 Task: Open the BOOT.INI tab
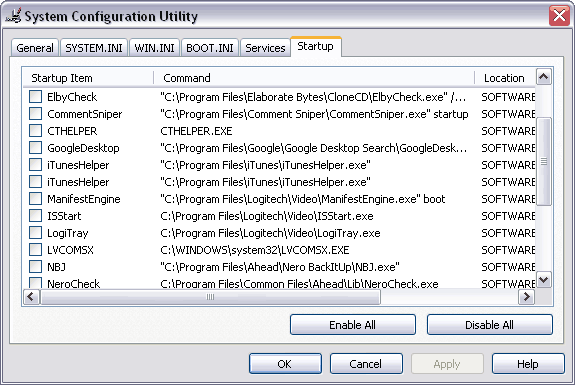(210, 48)
